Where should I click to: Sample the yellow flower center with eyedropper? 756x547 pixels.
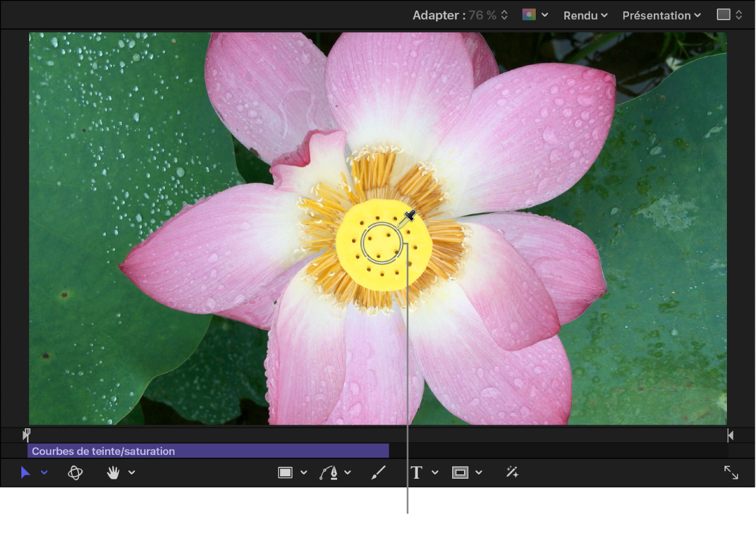[382, 244]
